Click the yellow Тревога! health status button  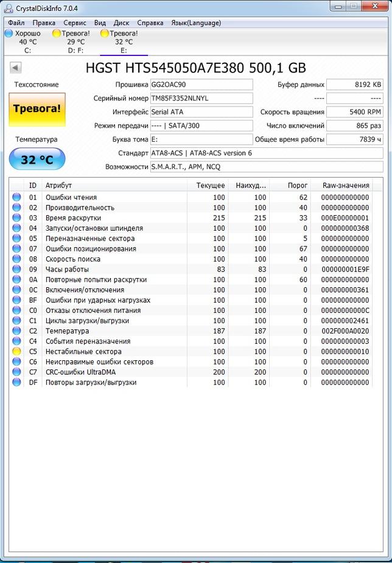(37, 109)
